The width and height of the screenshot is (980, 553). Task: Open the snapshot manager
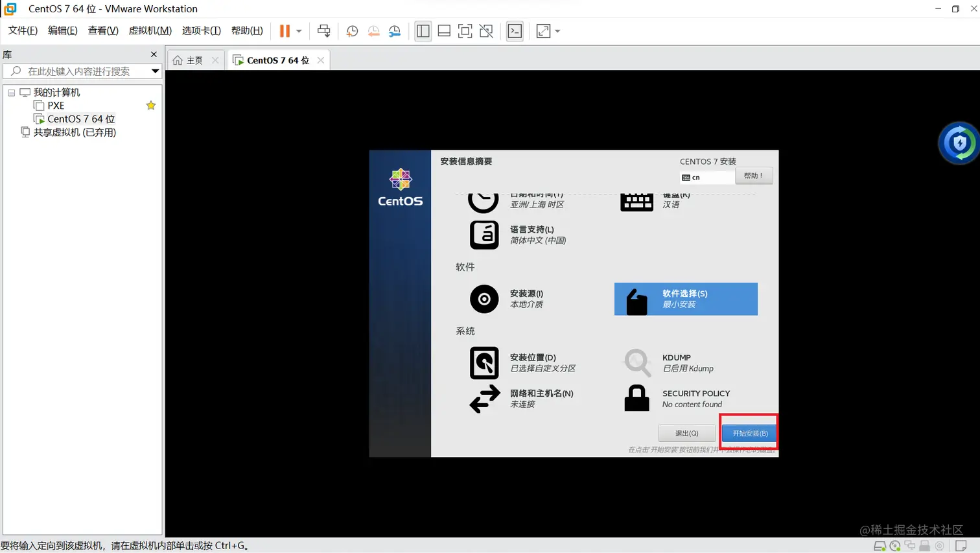tap(395, 31)
